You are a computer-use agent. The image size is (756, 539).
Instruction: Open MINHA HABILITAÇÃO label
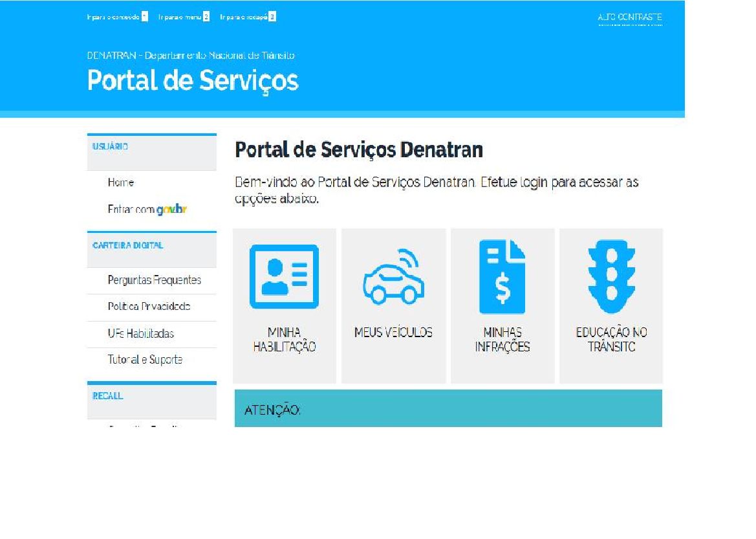click(x=284, y=340)
